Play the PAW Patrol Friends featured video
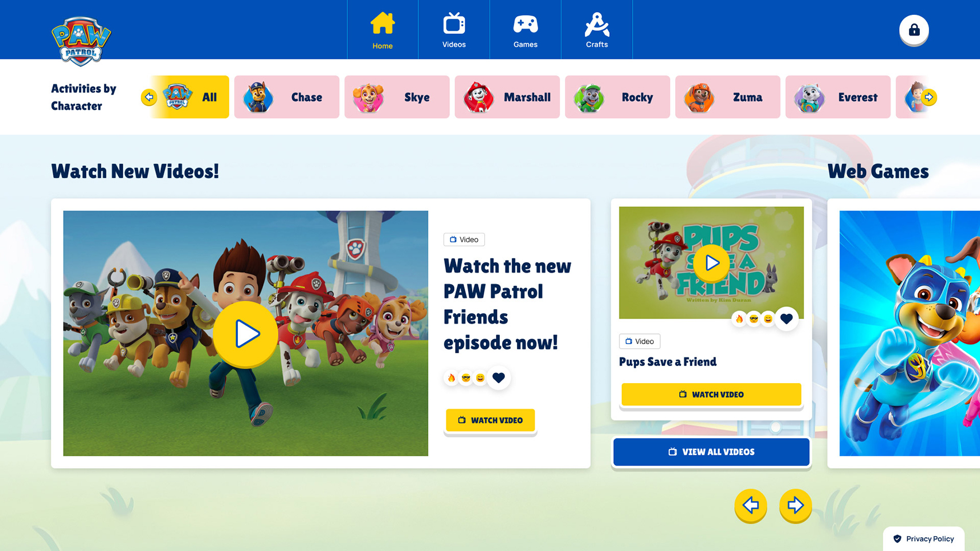The width and height of the screenshot is (980, 551). pos(246,334)
